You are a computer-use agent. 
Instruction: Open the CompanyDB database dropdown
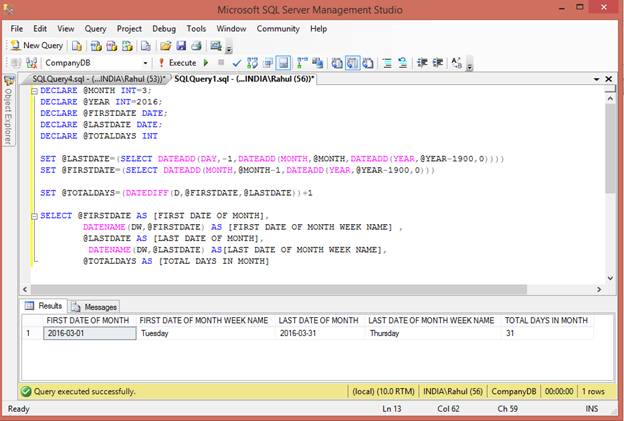pos(145,63)
